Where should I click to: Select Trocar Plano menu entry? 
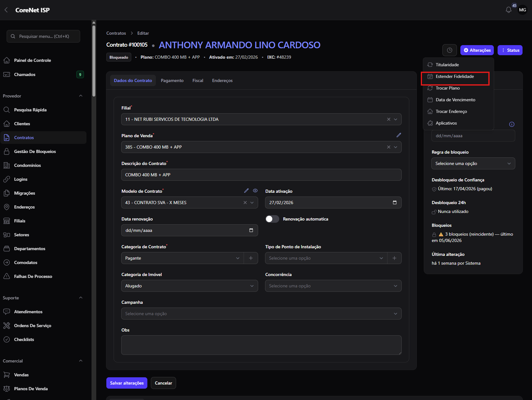click(458, 88)
